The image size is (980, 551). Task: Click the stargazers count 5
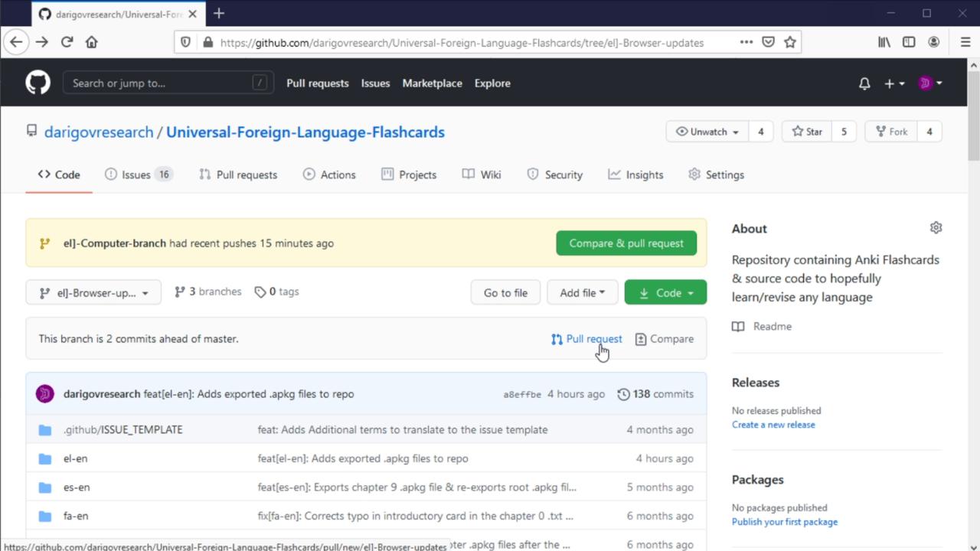(x=844, y=132)
